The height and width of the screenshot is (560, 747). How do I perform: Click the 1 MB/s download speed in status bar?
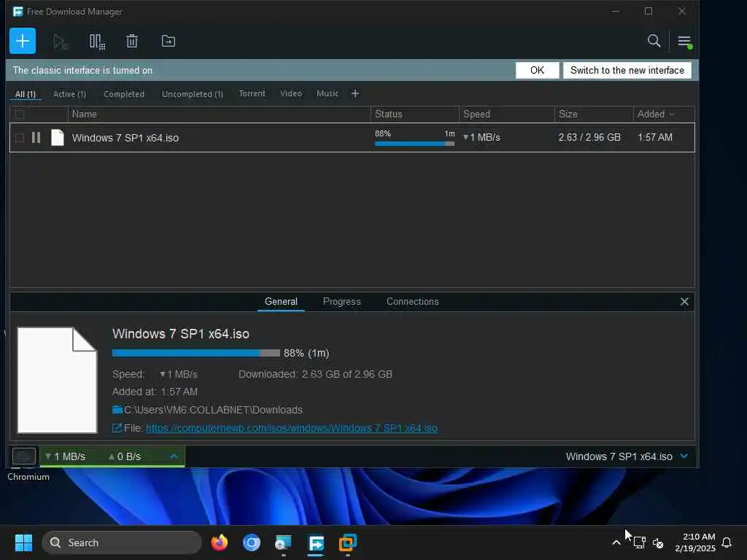point(65,456)
